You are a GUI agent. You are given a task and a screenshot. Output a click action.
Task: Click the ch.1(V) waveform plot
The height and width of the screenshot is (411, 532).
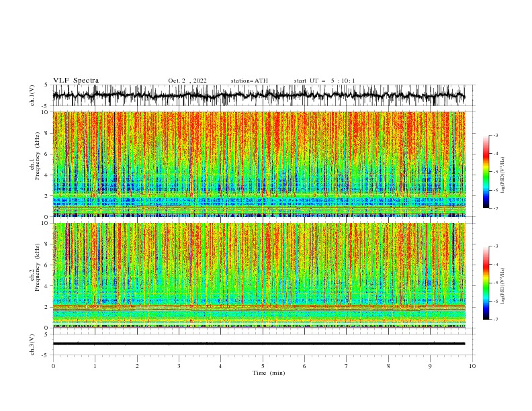coord(259,95)
